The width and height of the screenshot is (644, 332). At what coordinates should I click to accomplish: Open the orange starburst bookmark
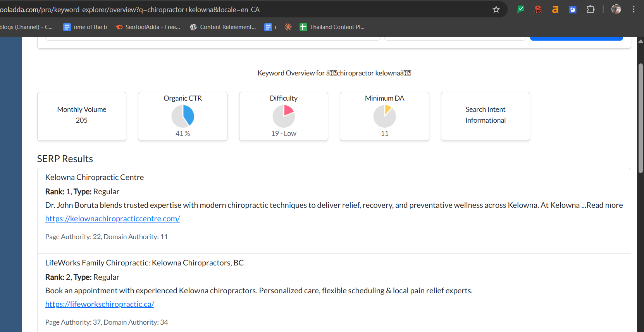(x=288, y=27)
